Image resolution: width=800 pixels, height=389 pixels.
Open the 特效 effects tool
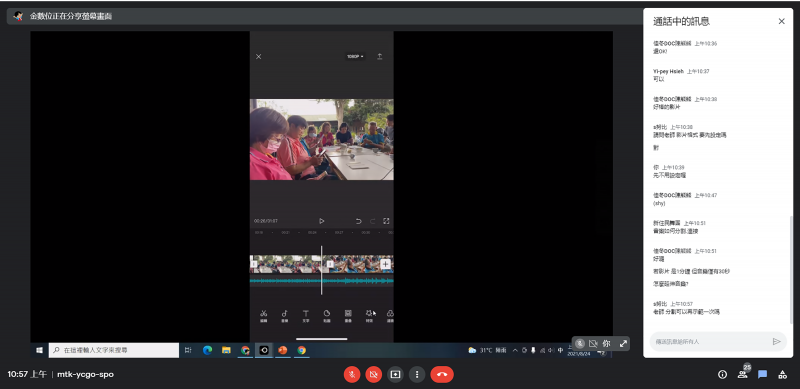pyautogui.click(x=369, y=316)
